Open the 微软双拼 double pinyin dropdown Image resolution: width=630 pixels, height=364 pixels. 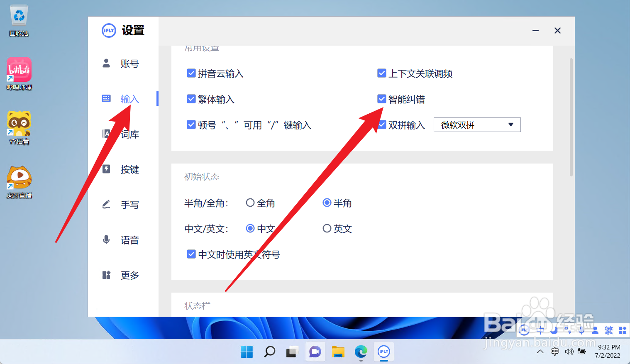tap(477, 125)
